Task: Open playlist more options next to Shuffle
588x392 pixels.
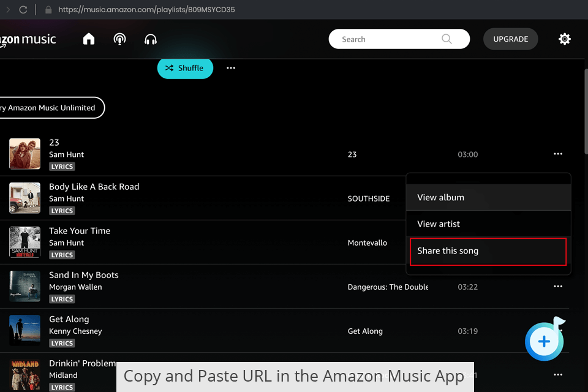Action: pos(231,68)
